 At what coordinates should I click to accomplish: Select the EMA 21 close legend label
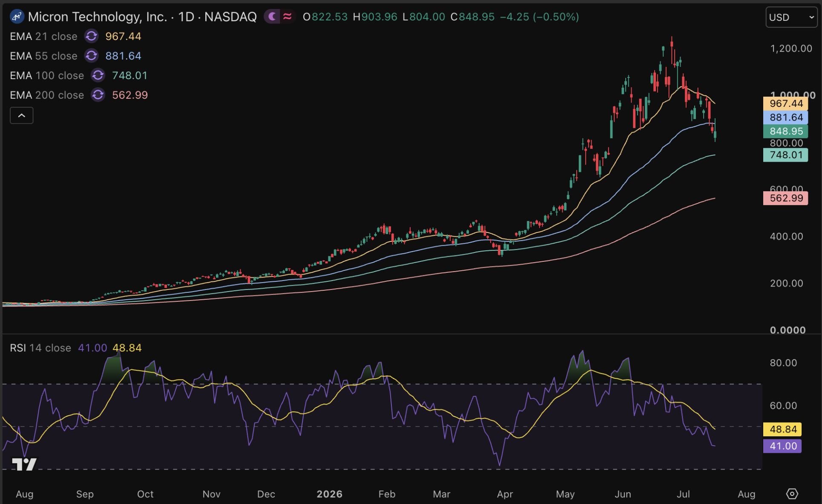click(x=43, y=37)
